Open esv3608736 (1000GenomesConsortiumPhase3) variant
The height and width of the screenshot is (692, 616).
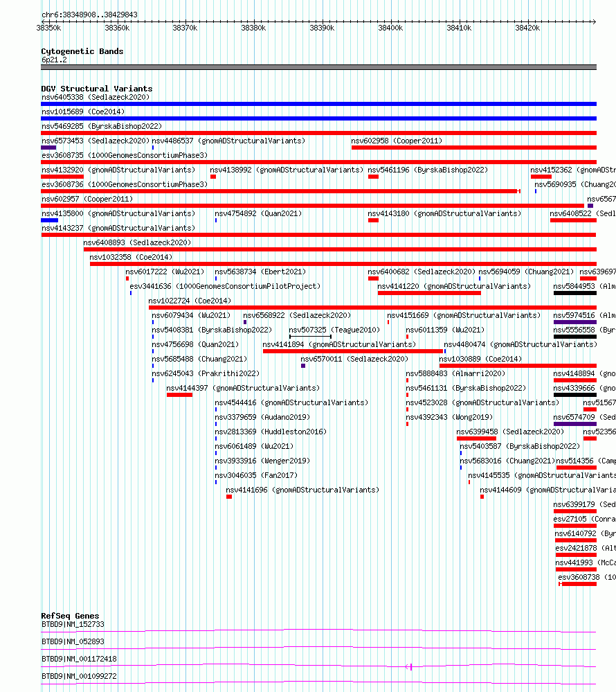point(125,184)
